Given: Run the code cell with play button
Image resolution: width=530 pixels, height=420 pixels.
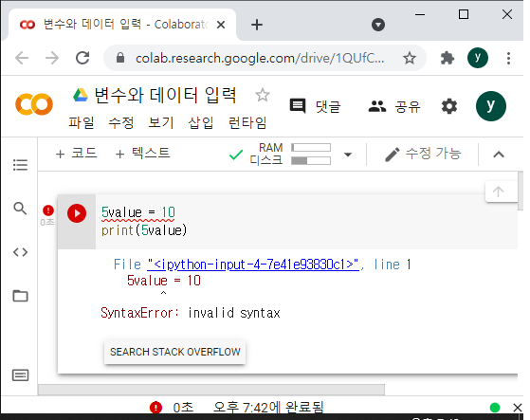Looking at the screenshot, I should point(77,213).
